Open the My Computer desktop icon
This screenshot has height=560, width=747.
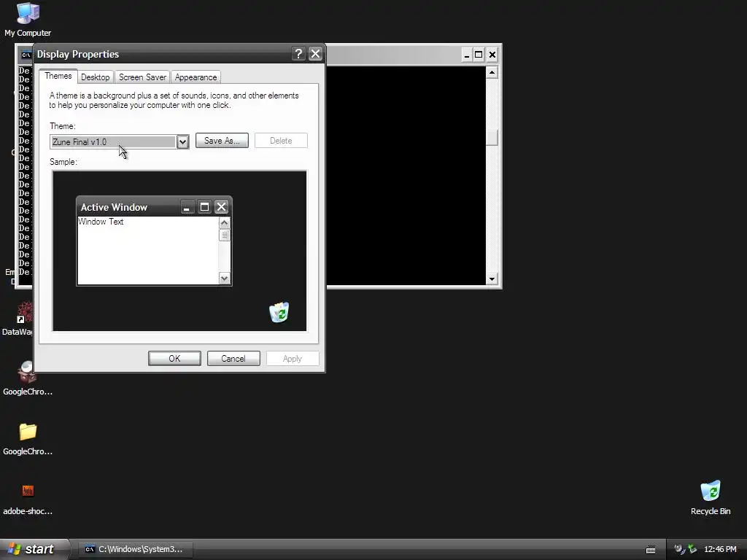(28, 20)
